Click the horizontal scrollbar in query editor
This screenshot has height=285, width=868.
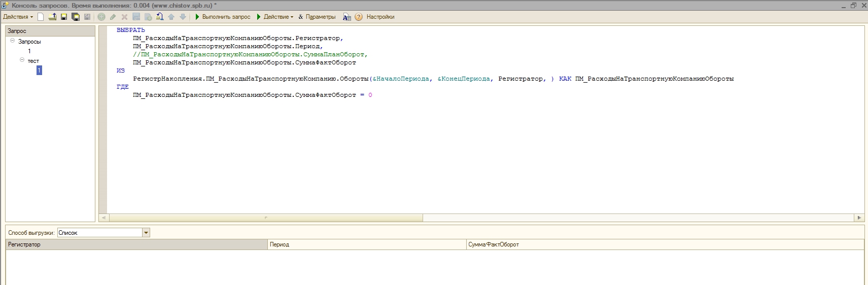(266, 218)
